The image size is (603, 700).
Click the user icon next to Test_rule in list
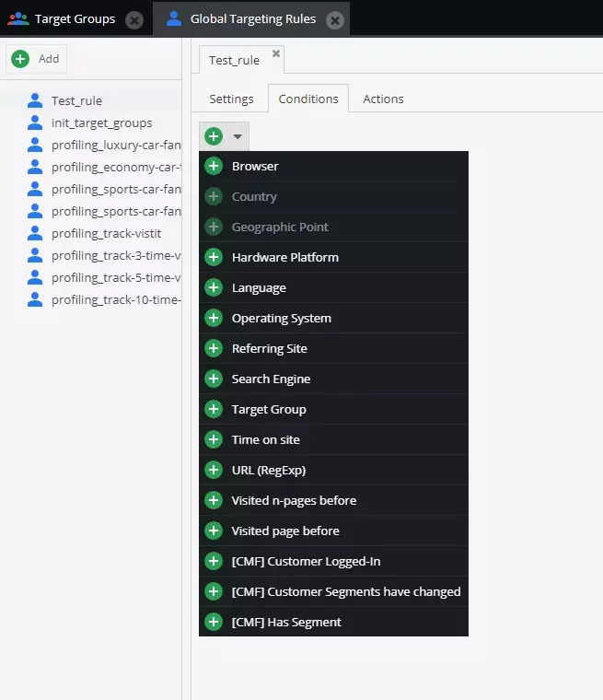pyautogui.click(x=35, y=100)
